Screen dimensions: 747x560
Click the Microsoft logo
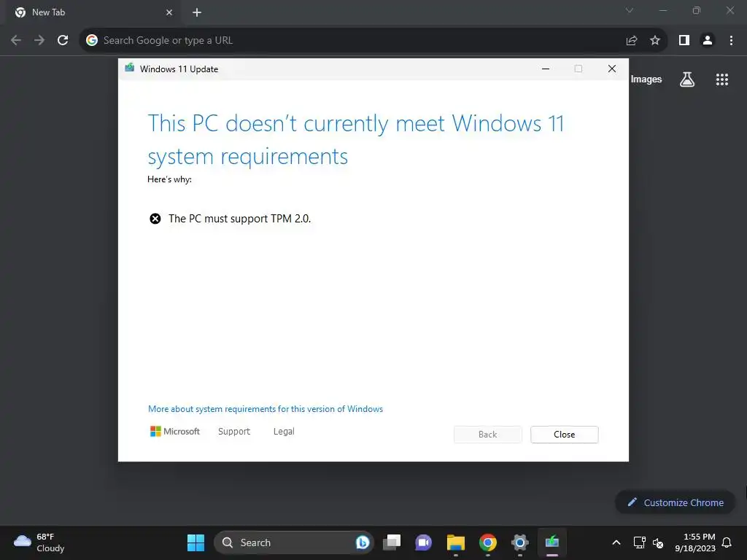tap(175, 432)
